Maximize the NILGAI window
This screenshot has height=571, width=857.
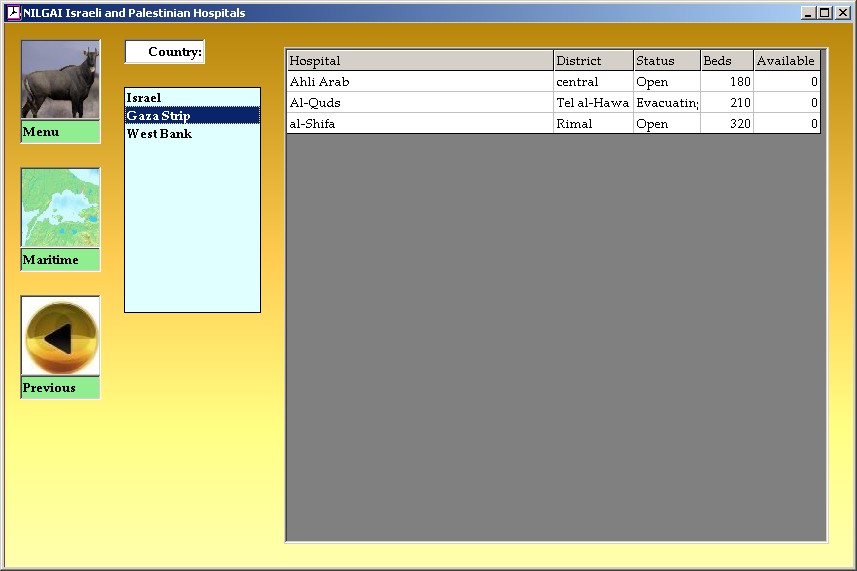(824, 13)
